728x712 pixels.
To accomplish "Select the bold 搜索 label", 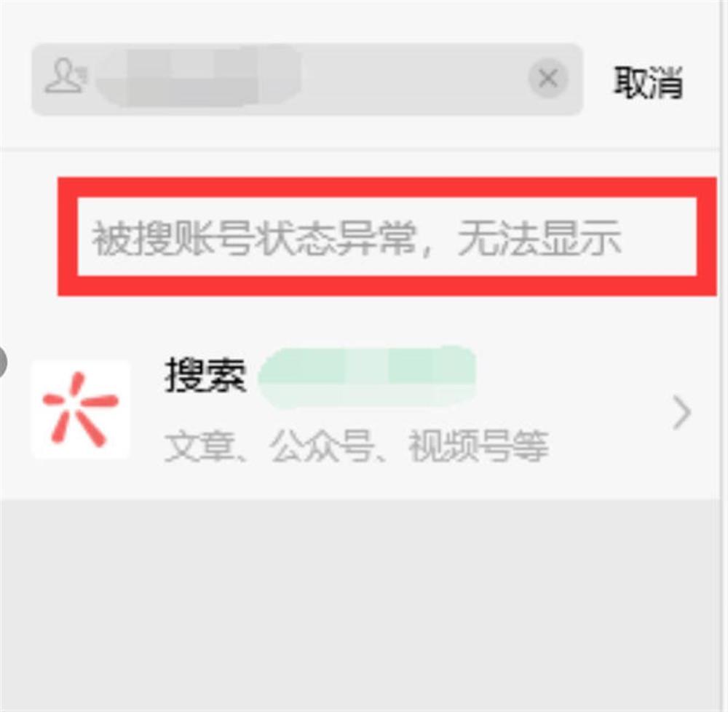I will [205, 376].
